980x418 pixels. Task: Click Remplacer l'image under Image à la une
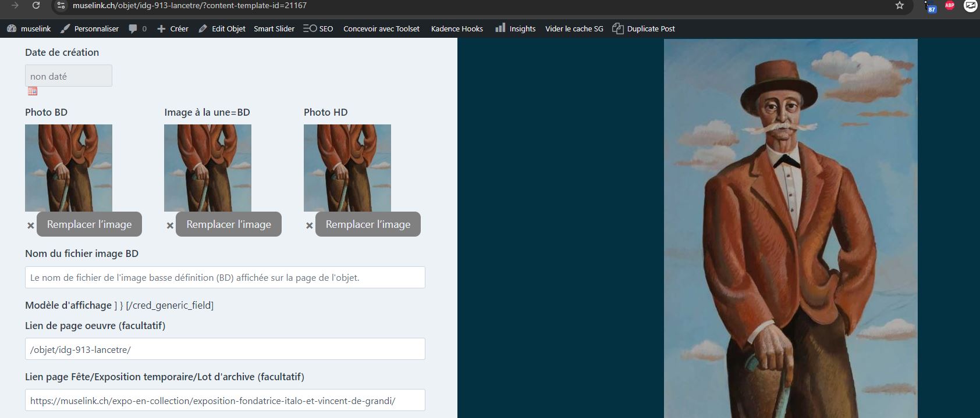pyautogui.click(x=229, y=224)
